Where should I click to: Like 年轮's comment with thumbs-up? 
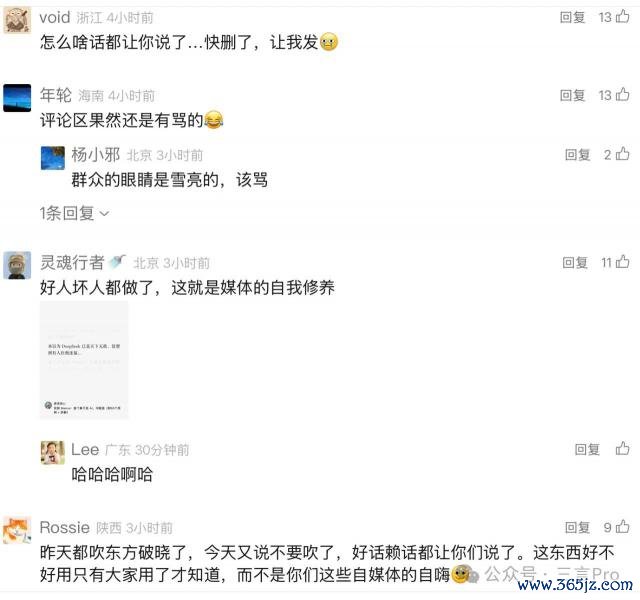coord(622,94)
